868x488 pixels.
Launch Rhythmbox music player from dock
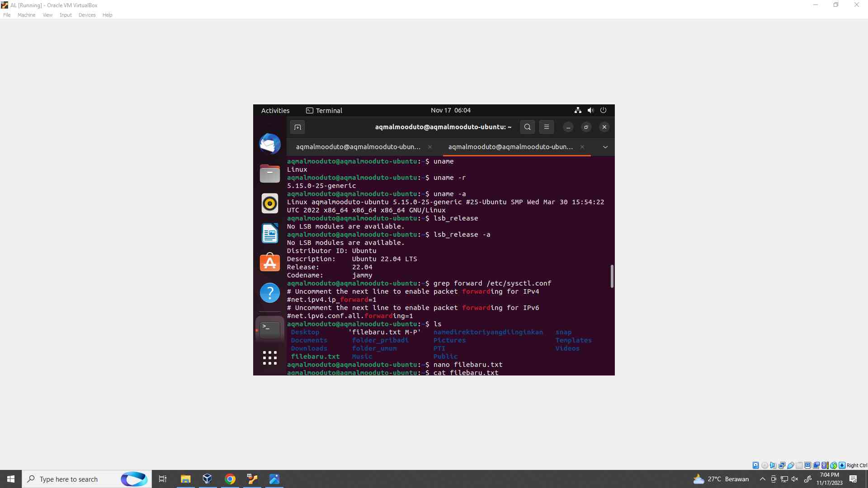[270, 203]
